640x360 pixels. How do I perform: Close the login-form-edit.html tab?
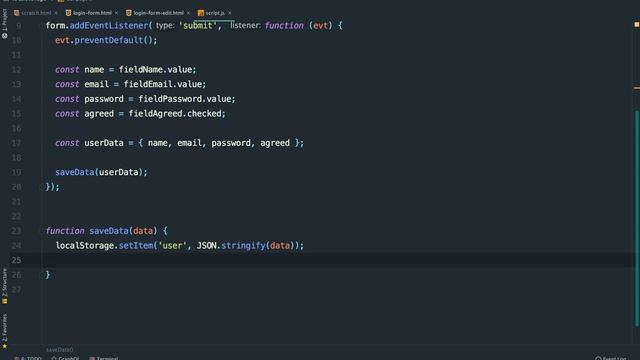[188, 13]
